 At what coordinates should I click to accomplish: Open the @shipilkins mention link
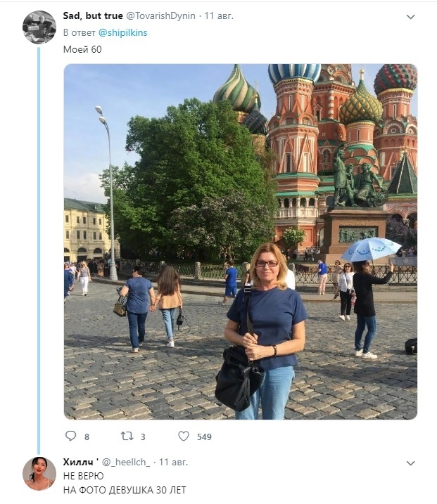(122, 32)
